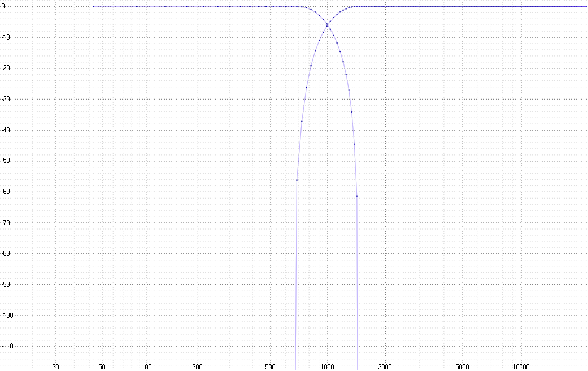
Task: Click the "0" label on the level axis
Action: (x=3, y=6)
